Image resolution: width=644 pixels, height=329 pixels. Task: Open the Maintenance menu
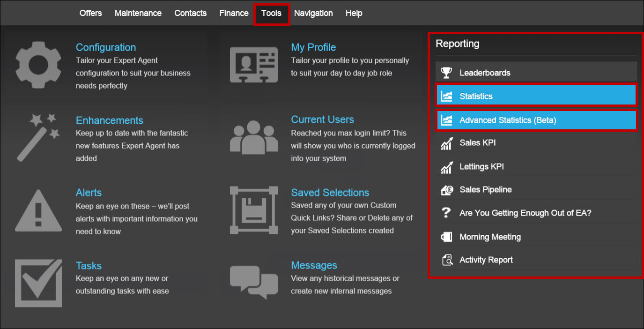138,13
